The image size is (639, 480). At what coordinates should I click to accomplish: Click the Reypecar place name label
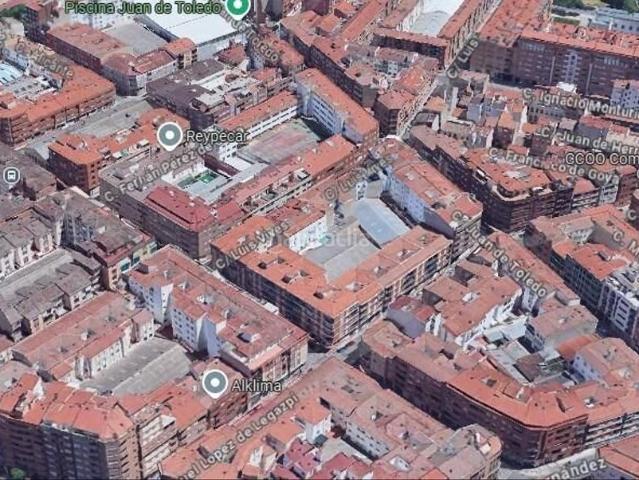[x=217, y=136]
